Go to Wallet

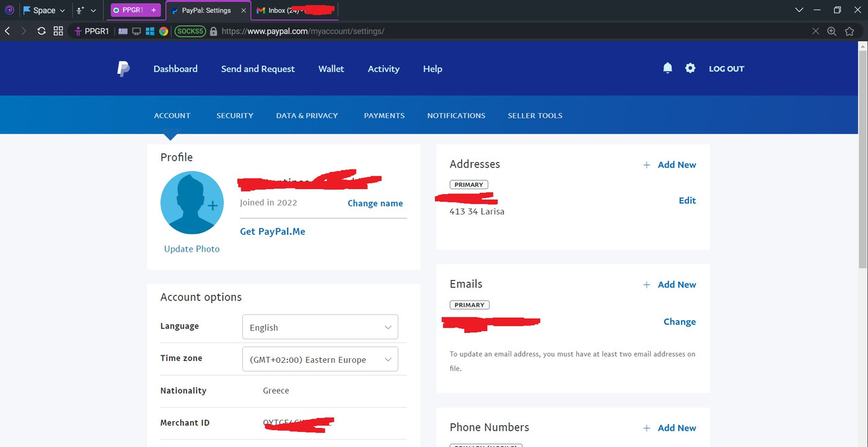pos(331,69)
